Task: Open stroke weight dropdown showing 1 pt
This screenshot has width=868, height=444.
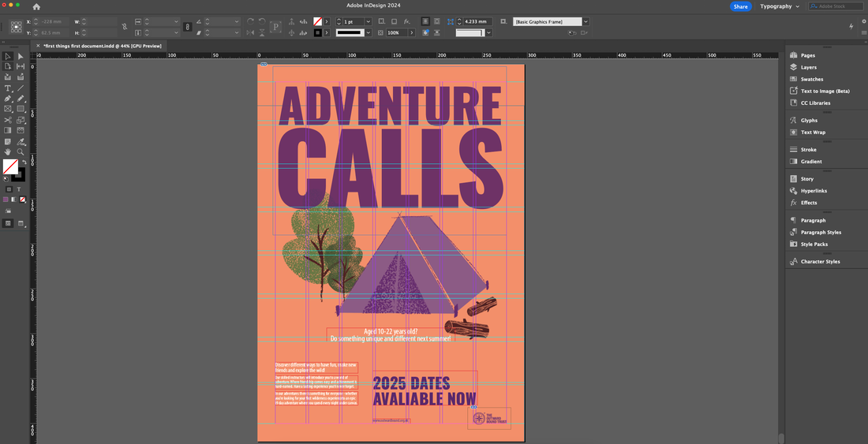Action: click(x=369, y=21)
